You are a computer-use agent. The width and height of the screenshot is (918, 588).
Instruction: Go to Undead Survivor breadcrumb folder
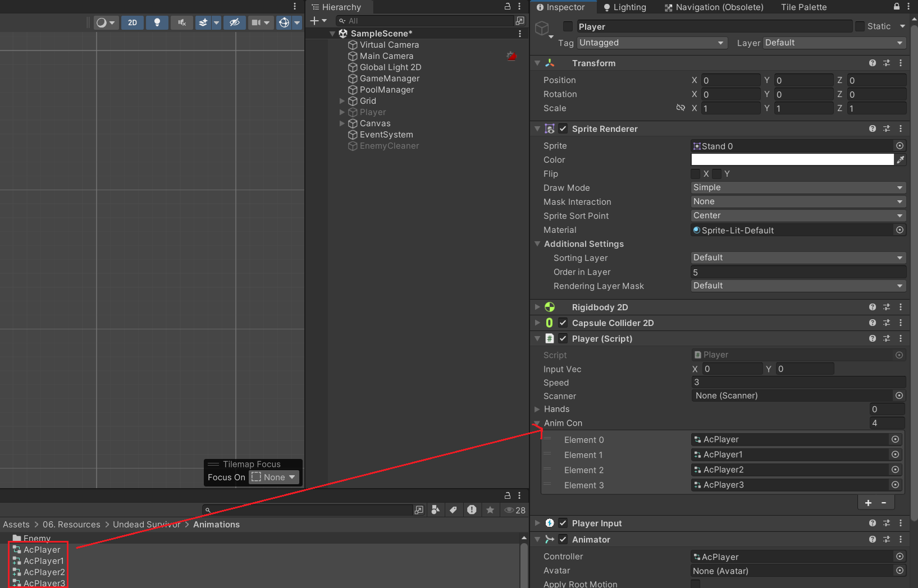147,525
